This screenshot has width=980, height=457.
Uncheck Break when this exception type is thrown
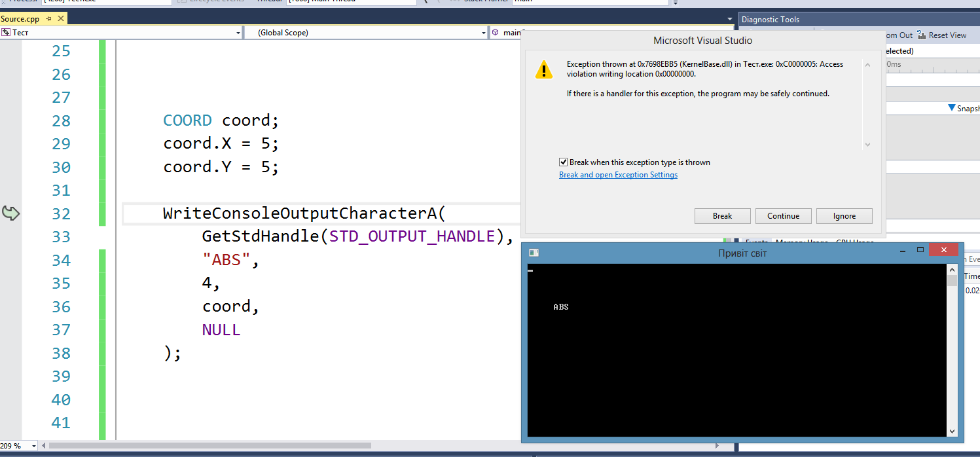563,162
